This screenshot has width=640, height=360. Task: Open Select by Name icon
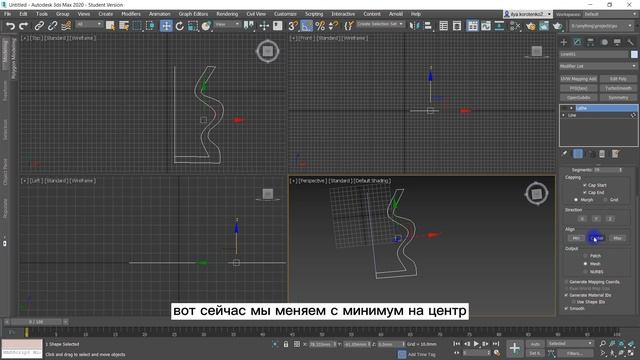point(124,26)
